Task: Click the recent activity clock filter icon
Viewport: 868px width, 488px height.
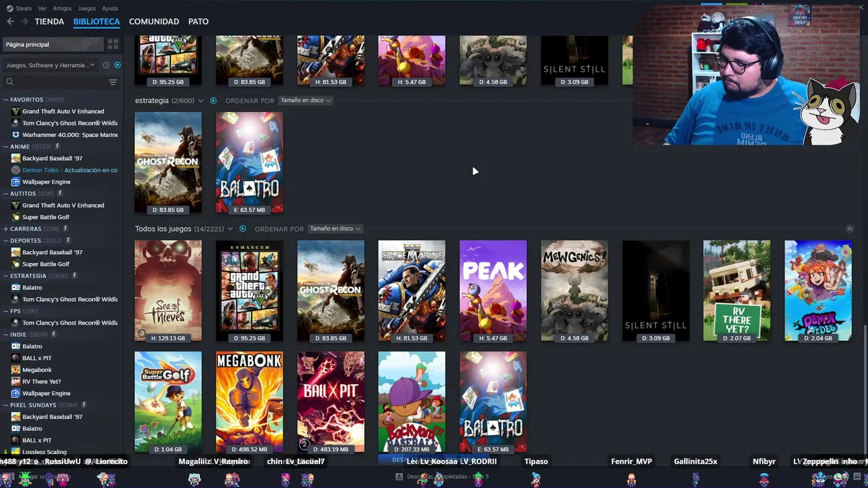Action: coord(106,65)
